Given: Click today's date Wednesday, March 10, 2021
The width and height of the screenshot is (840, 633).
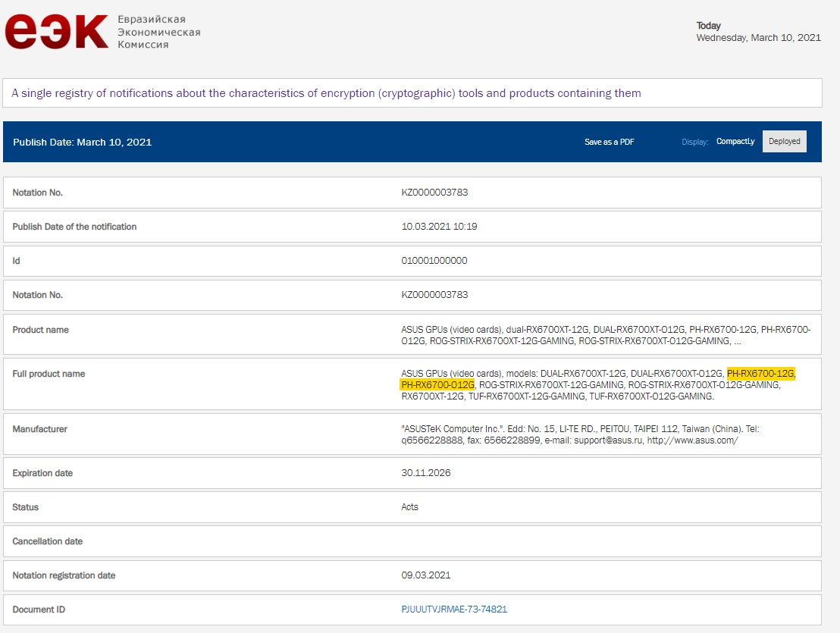Looking at the screenshot, I should (x=759, y=37).
